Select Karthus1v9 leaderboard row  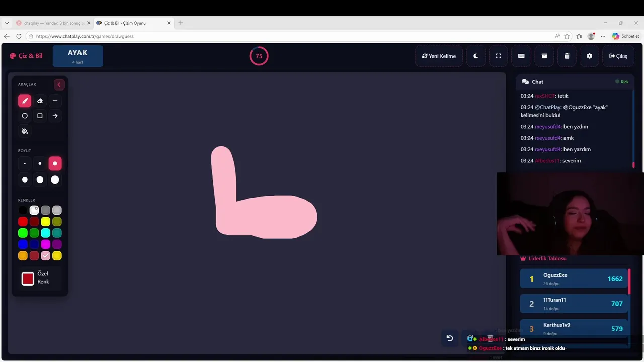click(574, 329)
